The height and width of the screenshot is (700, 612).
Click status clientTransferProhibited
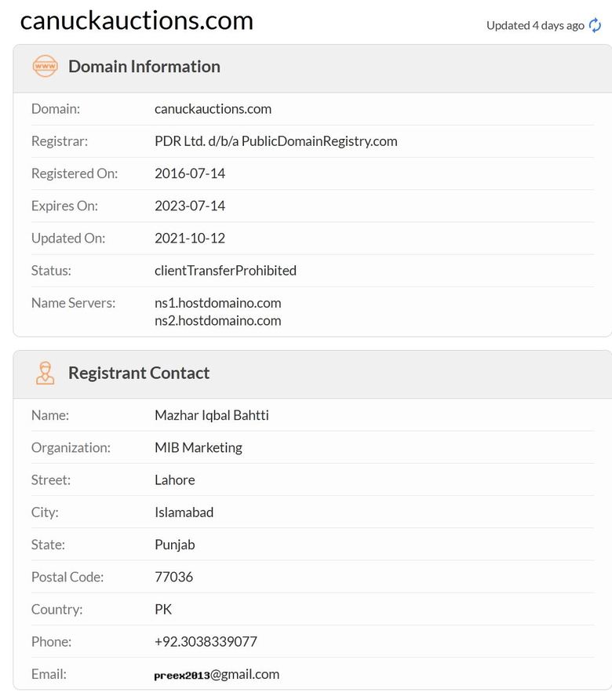[225, 271]
